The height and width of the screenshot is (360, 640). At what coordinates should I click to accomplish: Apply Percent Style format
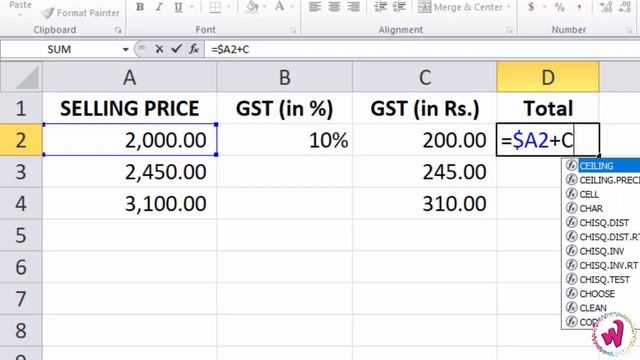pos(560,7)
